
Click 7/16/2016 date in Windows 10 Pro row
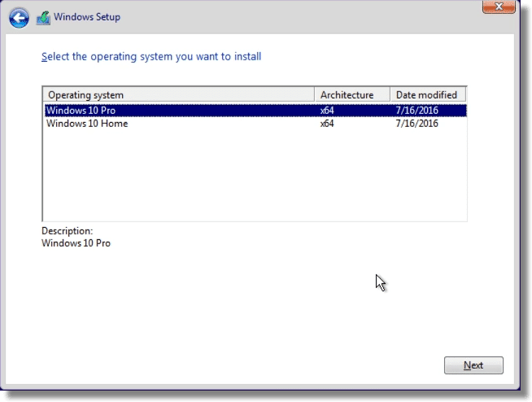(417, 111)
